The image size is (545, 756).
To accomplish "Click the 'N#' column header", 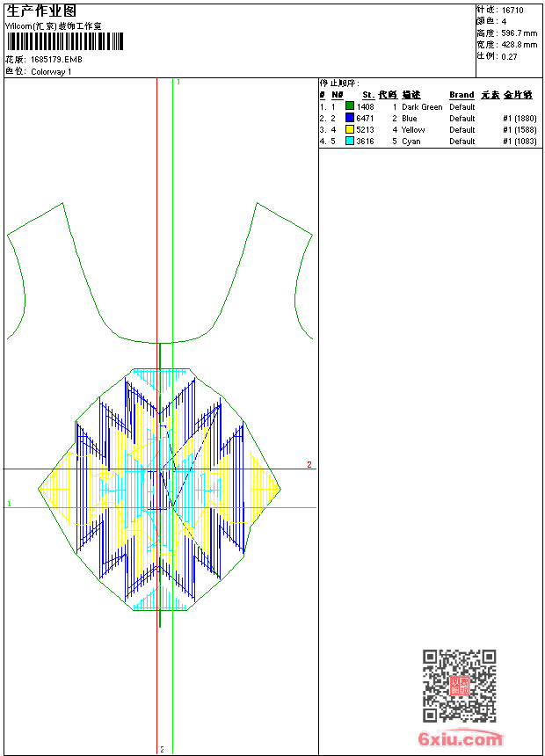I will pos(338,95).
